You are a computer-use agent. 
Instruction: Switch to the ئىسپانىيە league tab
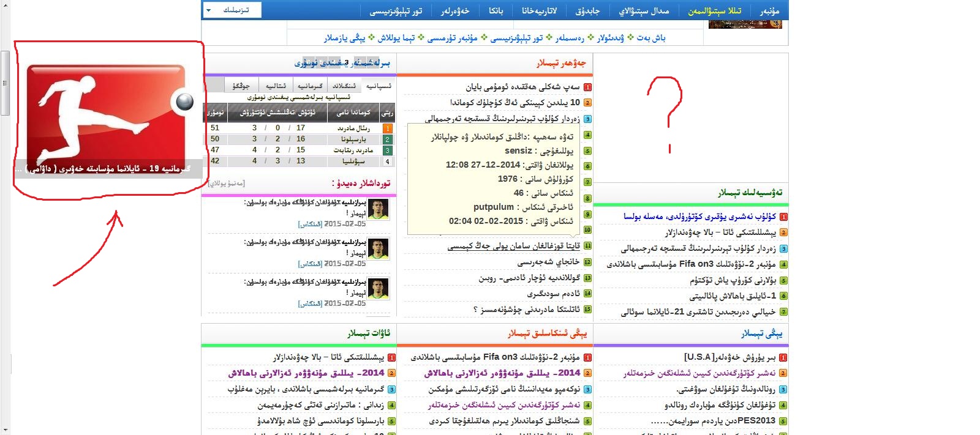(379, 86)
